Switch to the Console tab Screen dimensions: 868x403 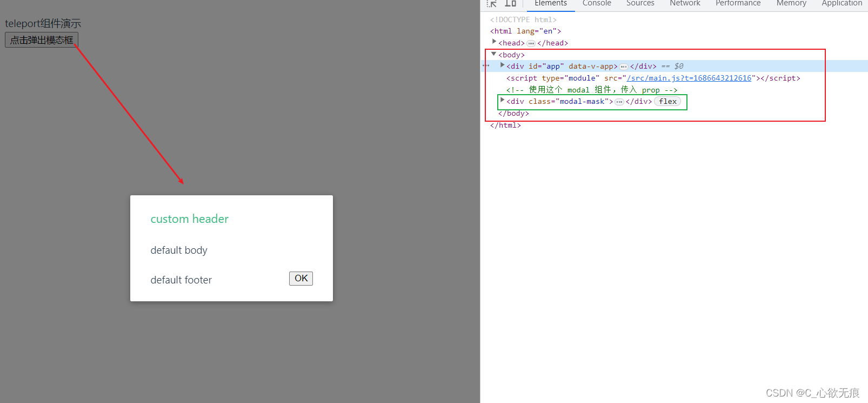[597, 4]
